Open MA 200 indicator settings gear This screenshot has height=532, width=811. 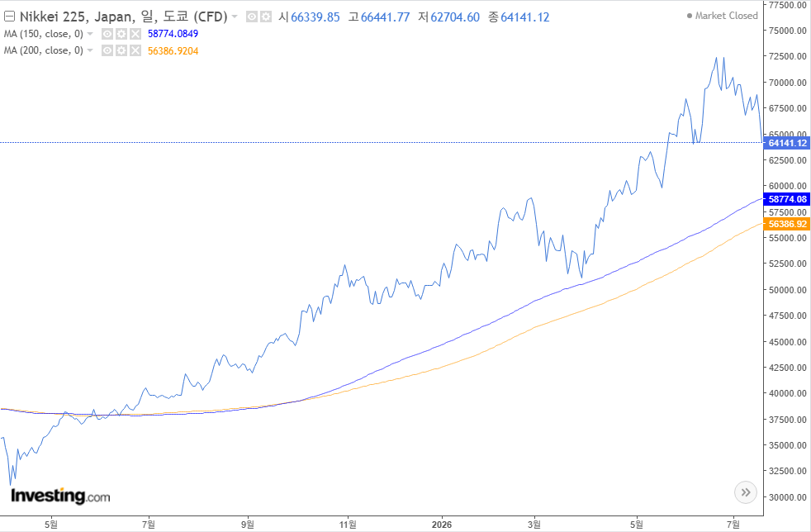coord(121,50)
